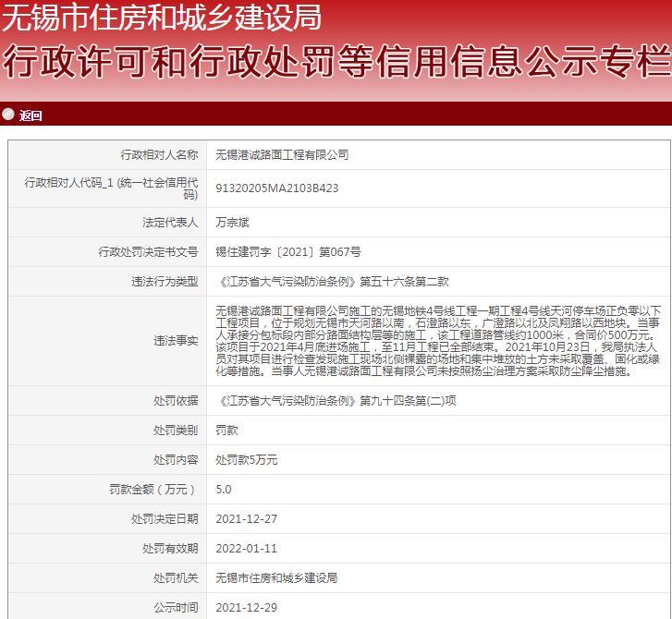
Task: Select document number 锡住建罚字〔2021〕第067号
Action: 288,252
